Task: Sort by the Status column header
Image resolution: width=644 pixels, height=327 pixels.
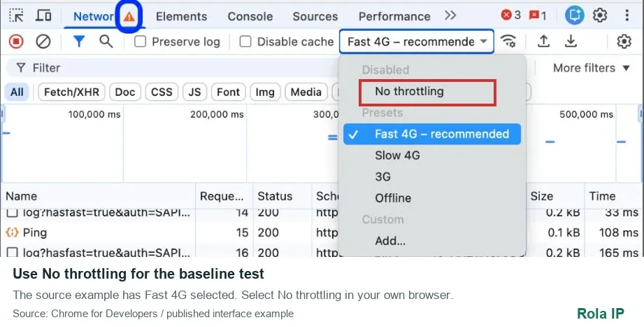Action: coord(282,196)
